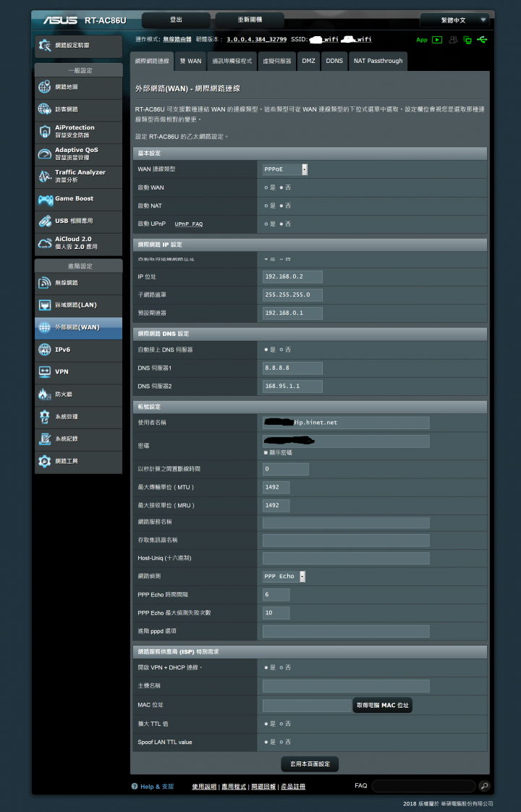
Task: Set 啟動 WAN to 否
Action: click(x=281, y=187)
